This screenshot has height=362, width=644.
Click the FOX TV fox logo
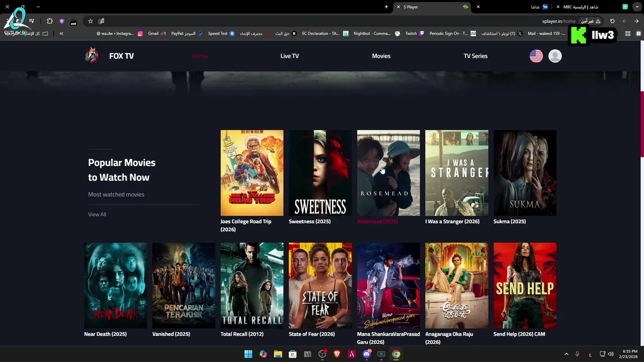[x=92, y=56]
